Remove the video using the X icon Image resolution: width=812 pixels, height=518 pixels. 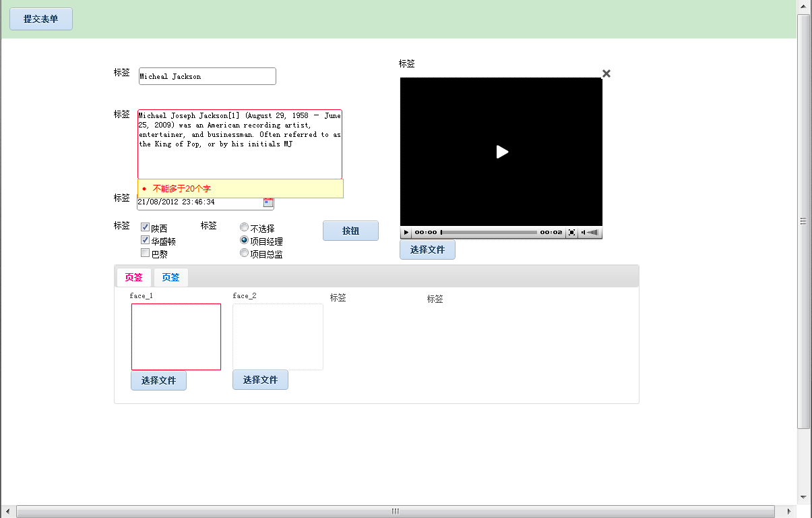point(606,74)
